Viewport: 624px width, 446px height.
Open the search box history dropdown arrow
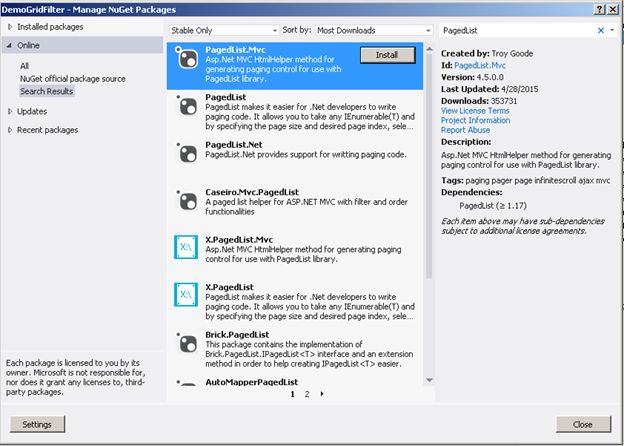(x=612, y=30)
